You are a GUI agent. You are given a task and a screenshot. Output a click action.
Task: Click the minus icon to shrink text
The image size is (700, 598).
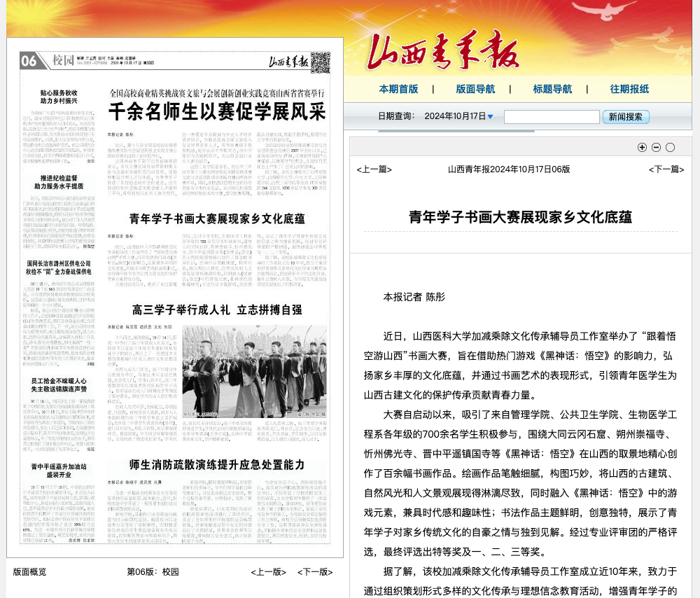[x=656, y=147]
